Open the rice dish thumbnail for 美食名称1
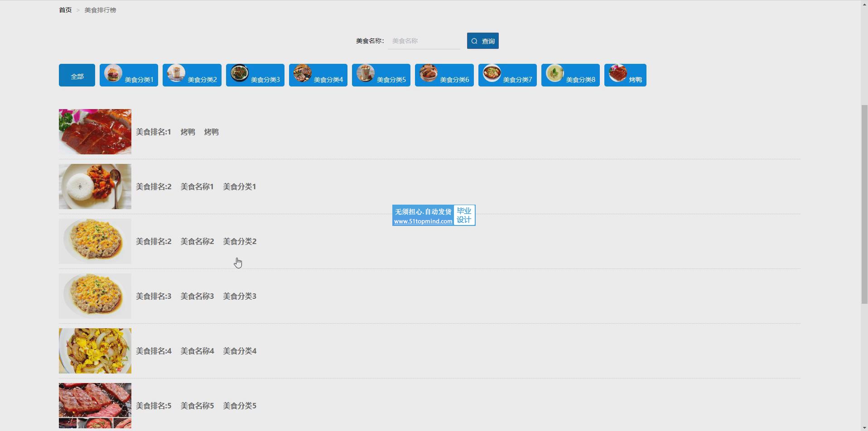 pyautogui.click(x=95, y=187)
